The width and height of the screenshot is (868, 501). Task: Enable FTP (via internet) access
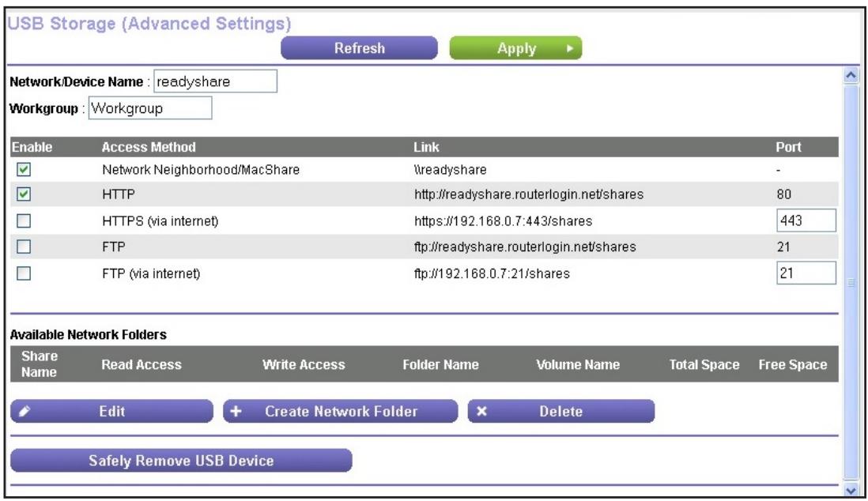click(24, 273)
